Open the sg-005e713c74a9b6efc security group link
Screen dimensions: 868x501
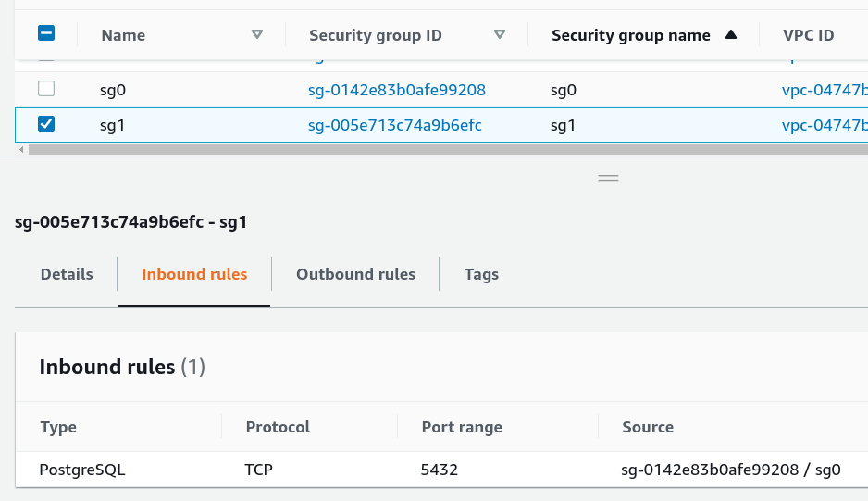pyautogui.click(x=395, y=124)
